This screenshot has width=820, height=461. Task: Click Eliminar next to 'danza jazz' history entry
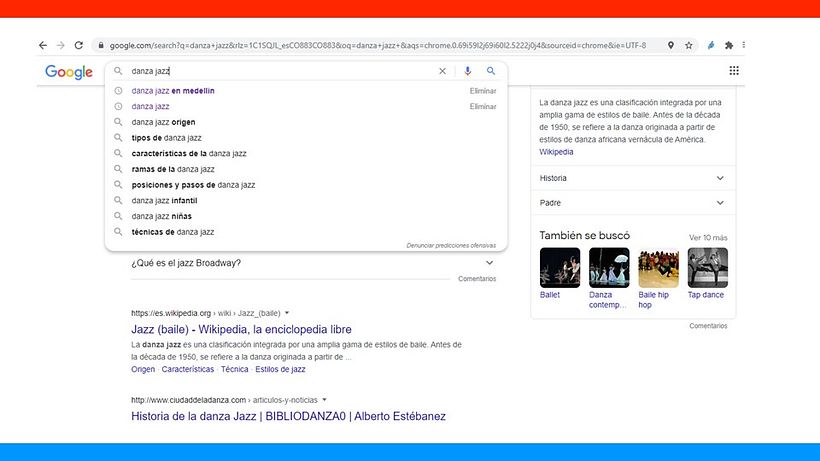point(483,107)
